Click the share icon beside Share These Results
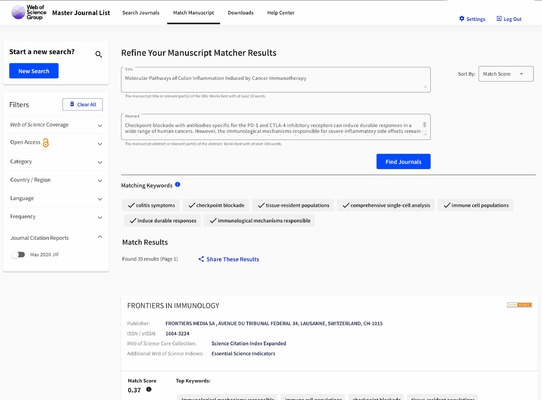The width and height of the screenshot is (542, 400). pyautogui.click(x=201, y=259)
